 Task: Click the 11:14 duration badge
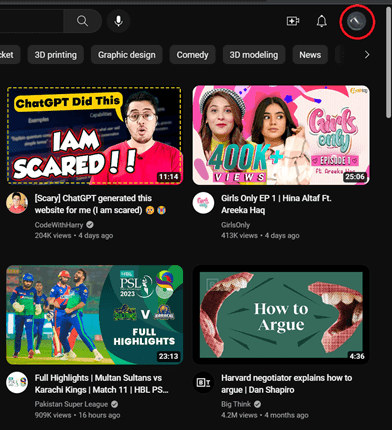pos(168,177)
